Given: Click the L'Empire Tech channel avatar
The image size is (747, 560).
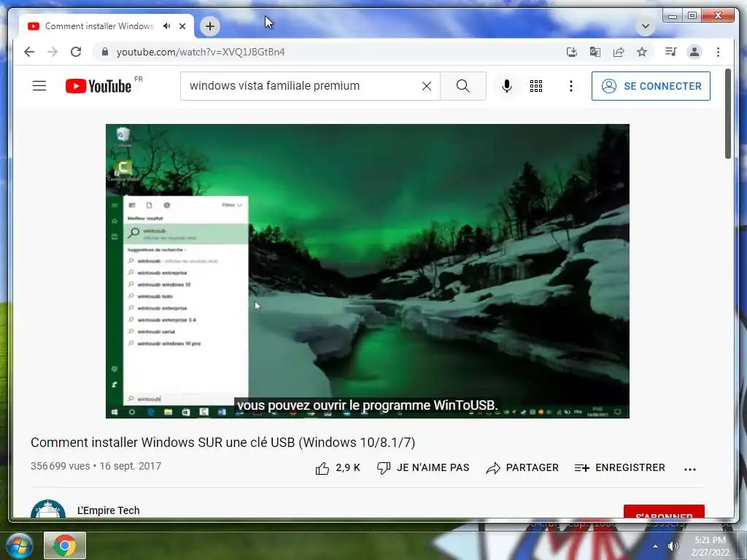Looking at the screenshot, I should coord(48,509).
